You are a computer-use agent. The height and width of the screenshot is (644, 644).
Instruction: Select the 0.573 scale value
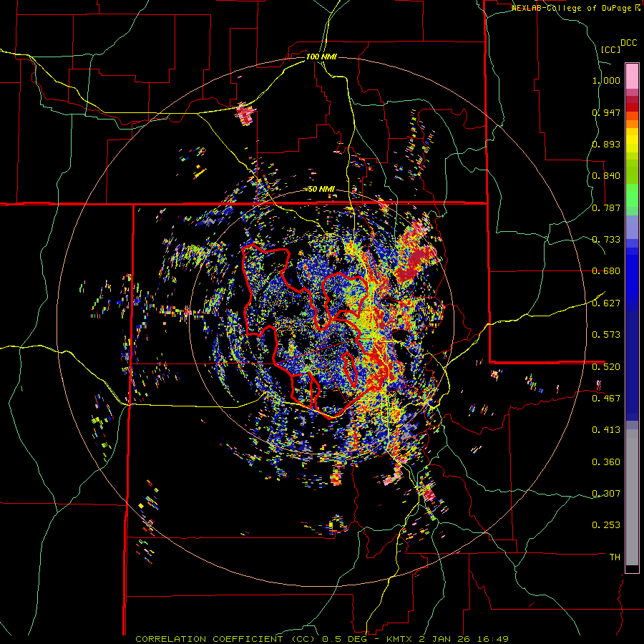click(x=606, y=335)
